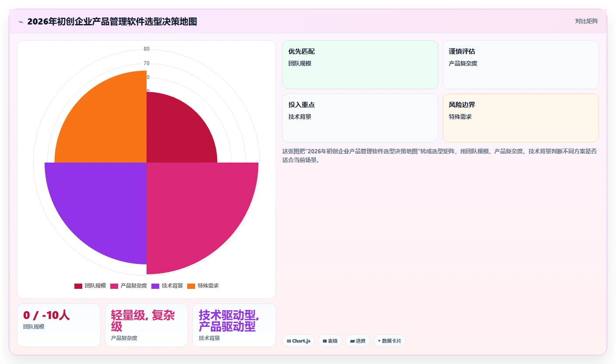Click 特殊需求 text in 风险边界 card
This screenshot has height=364, width=616.
tap(460, 117)
